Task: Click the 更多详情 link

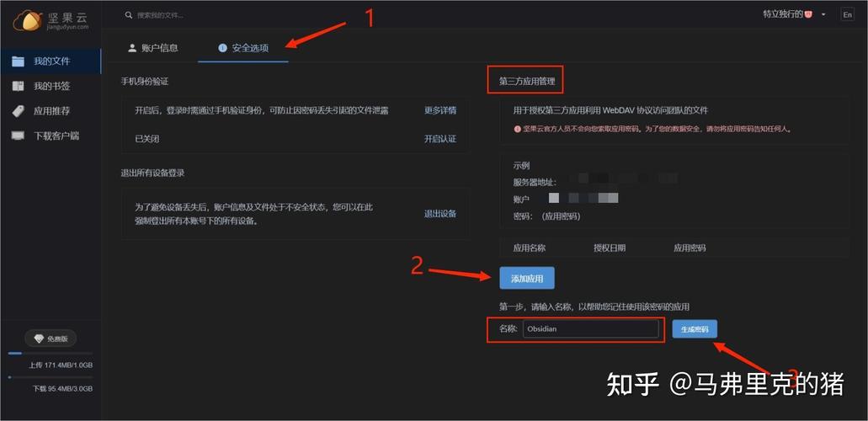Action: point(440,110)
